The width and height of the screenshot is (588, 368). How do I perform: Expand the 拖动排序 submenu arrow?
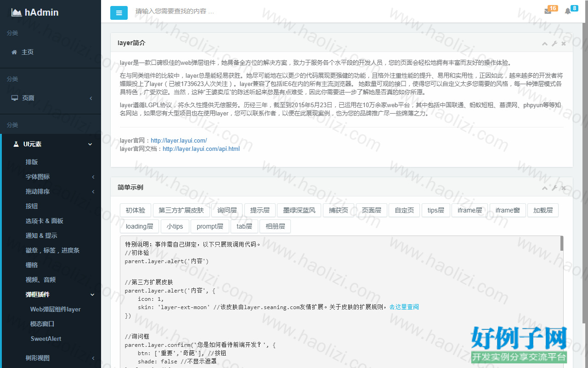click(x=93, y=191)
